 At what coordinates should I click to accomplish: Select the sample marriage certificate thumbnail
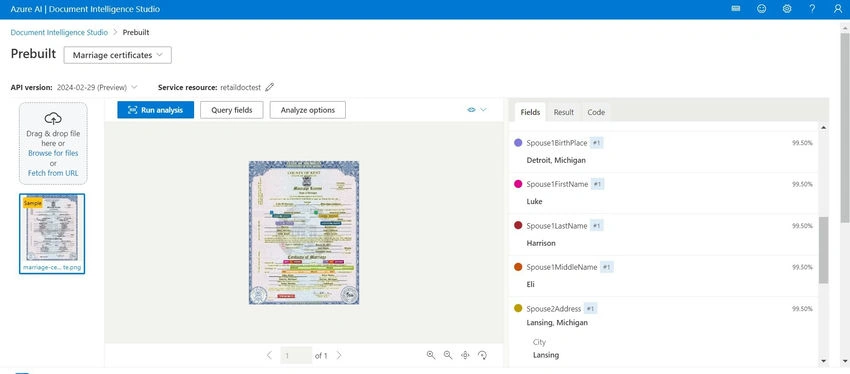tap(52, 234)
